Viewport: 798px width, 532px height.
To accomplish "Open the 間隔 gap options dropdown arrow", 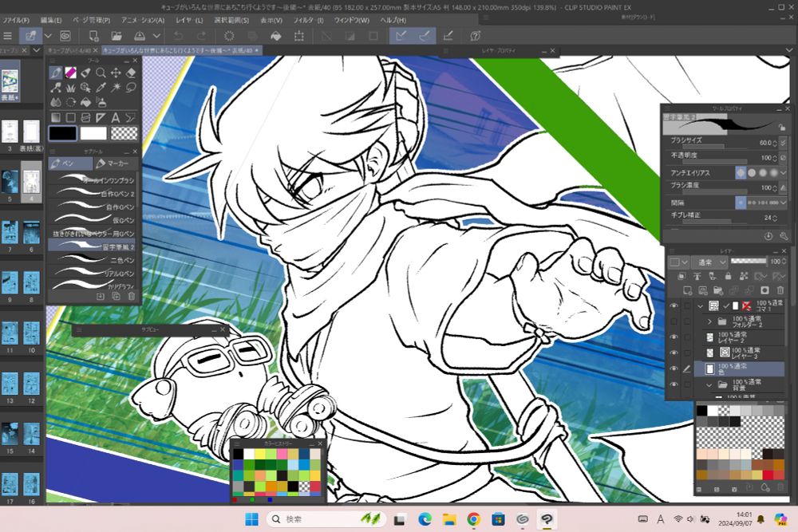I will [x=784, y=203].
